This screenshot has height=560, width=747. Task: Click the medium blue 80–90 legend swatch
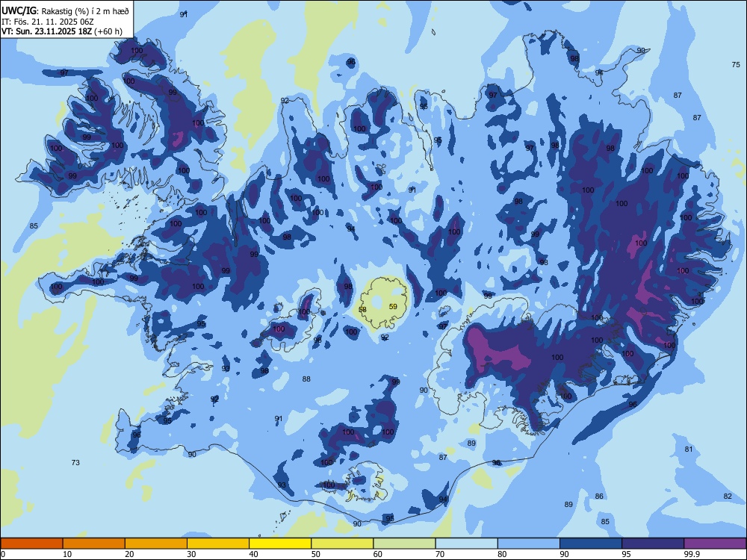point(529,544)
